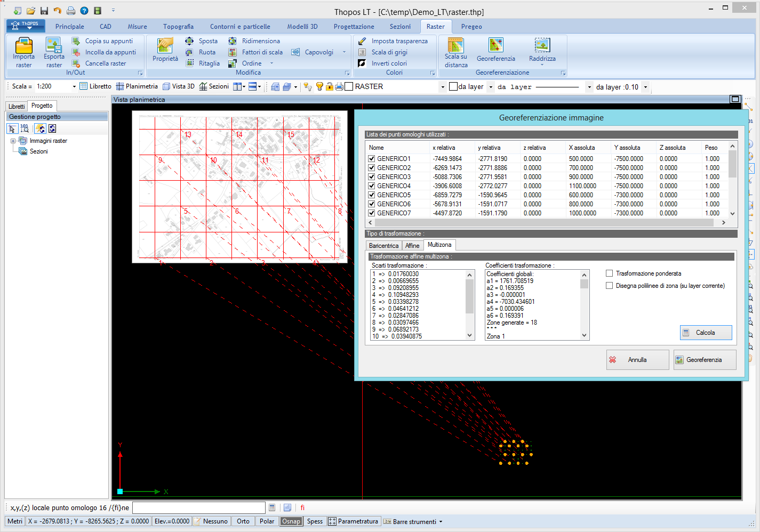Click Incolla da appunti

point(104,52)
